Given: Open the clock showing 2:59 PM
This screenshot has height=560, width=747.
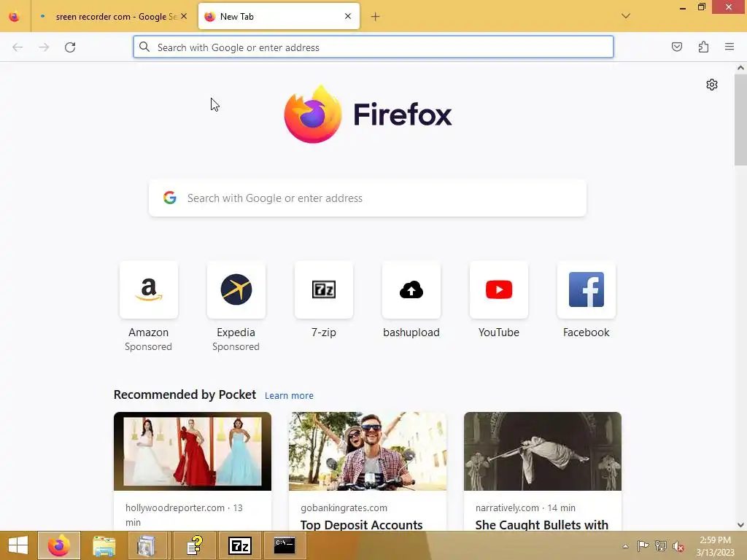Looking at the screenshot, I should 715,546.
